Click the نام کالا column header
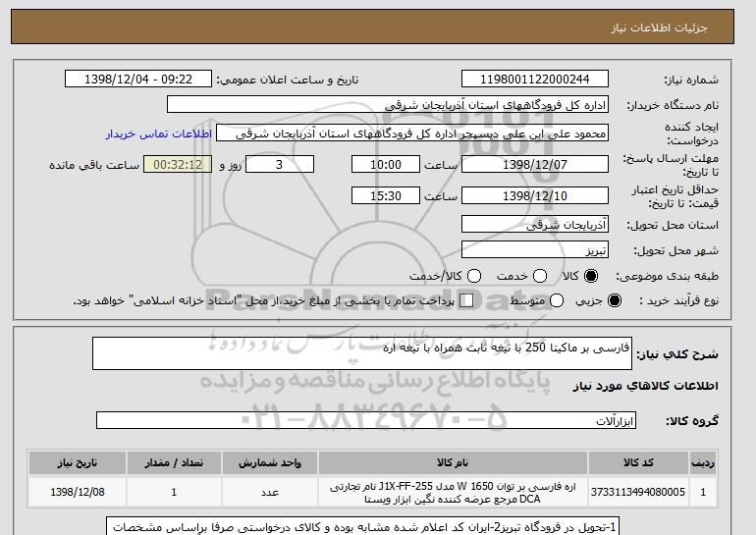 pyautogui.click(x=453, y=462)
